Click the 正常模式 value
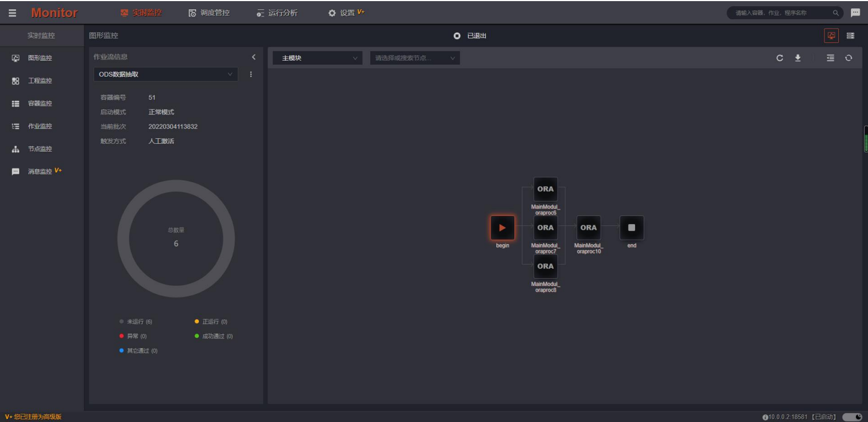This screenshot has width=868, height=422. [x=161, y=112]
